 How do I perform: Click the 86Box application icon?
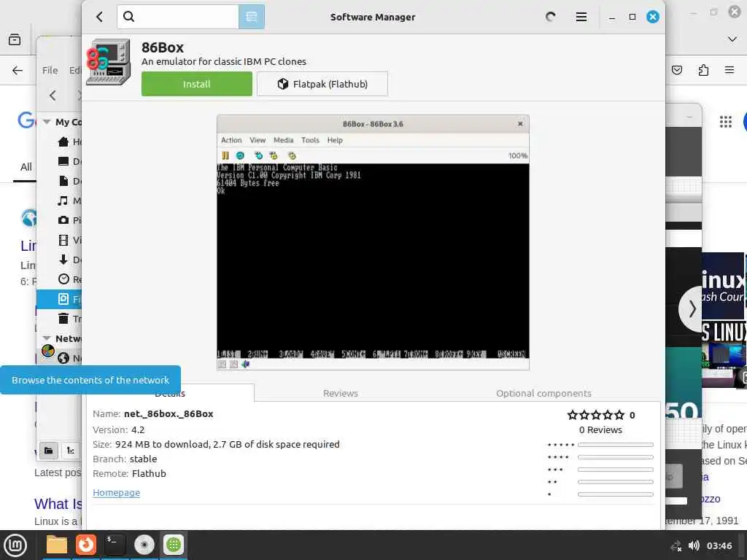tap(109, 62)
